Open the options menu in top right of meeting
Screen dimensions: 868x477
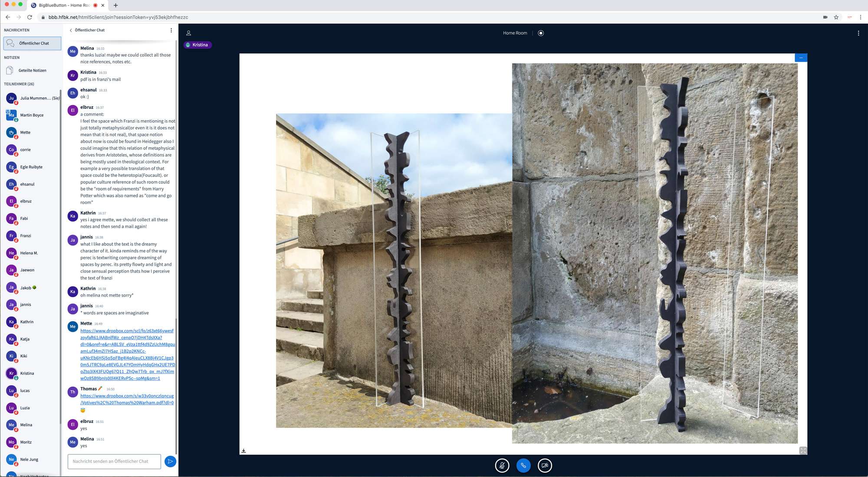pyautogui.click(x=858, y=33)
